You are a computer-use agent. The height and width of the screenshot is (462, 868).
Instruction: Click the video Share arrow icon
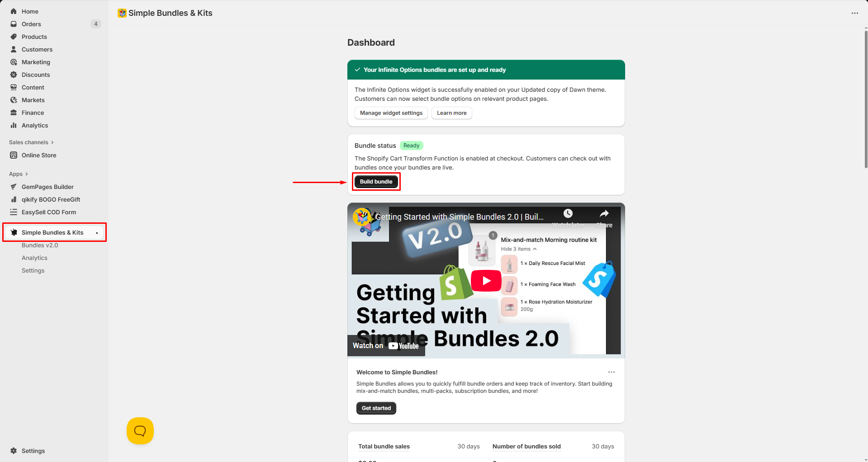point(604,213)
